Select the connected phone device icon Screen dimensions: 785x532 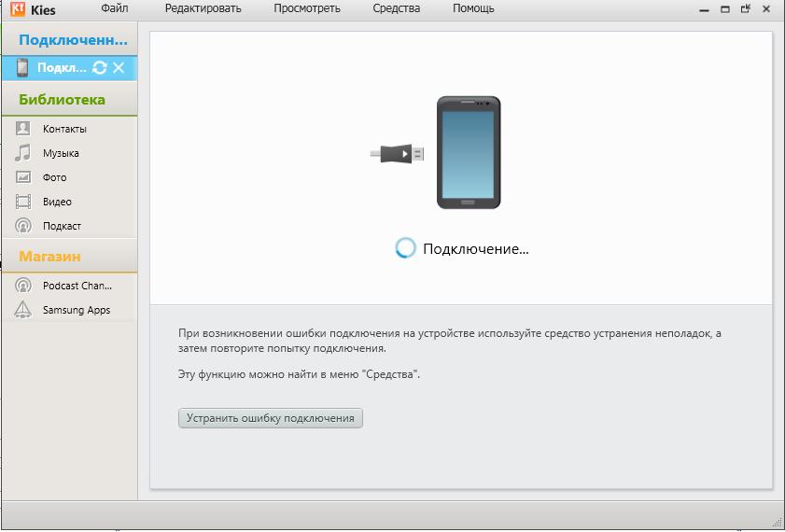click(22, 67)
